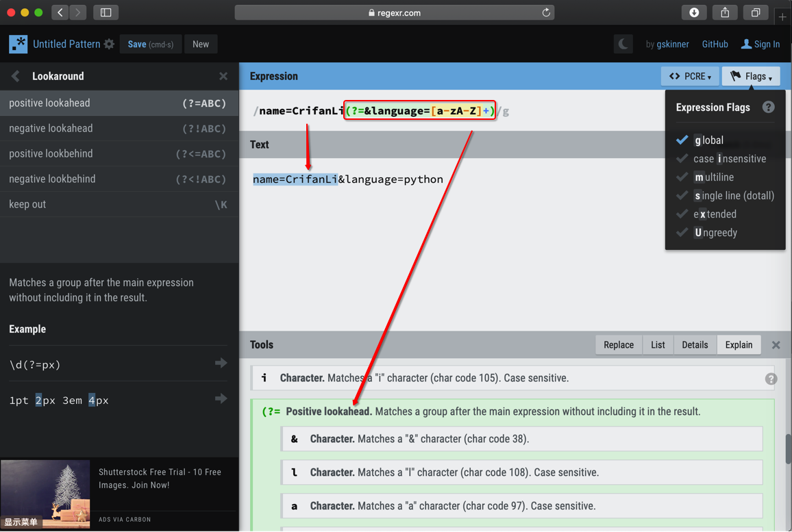Viewport: 792px width, 532px height.
Task: Open pattern settings gear icon
Action: [x=109, y=45]
